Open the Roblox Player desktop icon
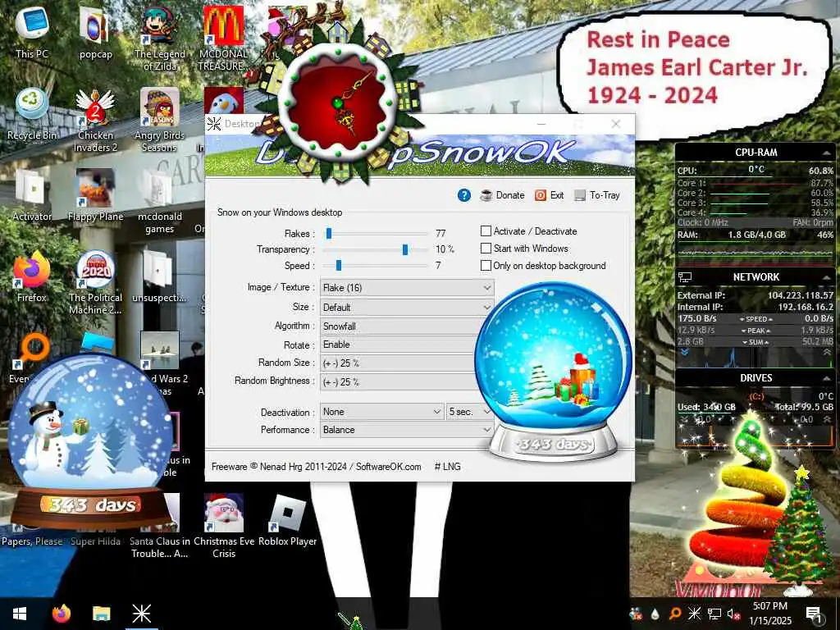 click(287, 521)
